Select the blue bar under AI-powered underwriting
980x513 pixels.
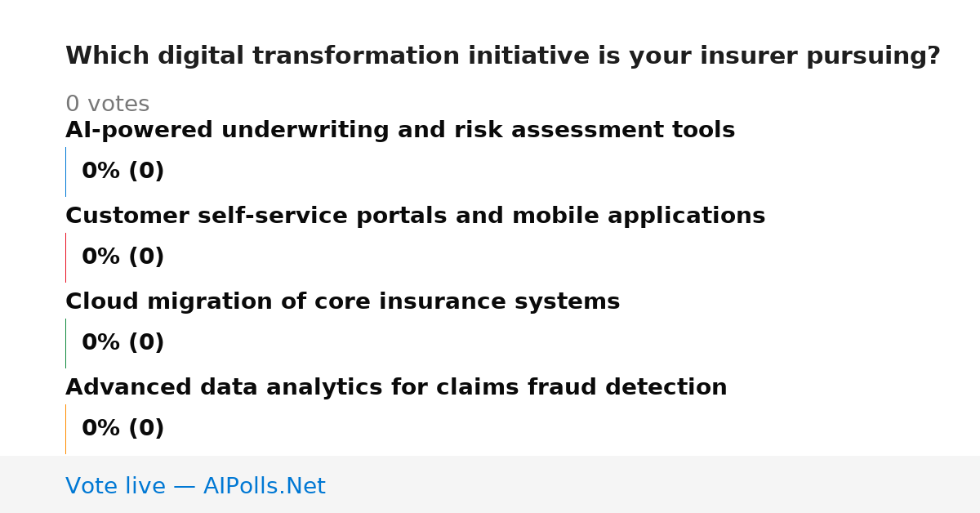(65, 172)
